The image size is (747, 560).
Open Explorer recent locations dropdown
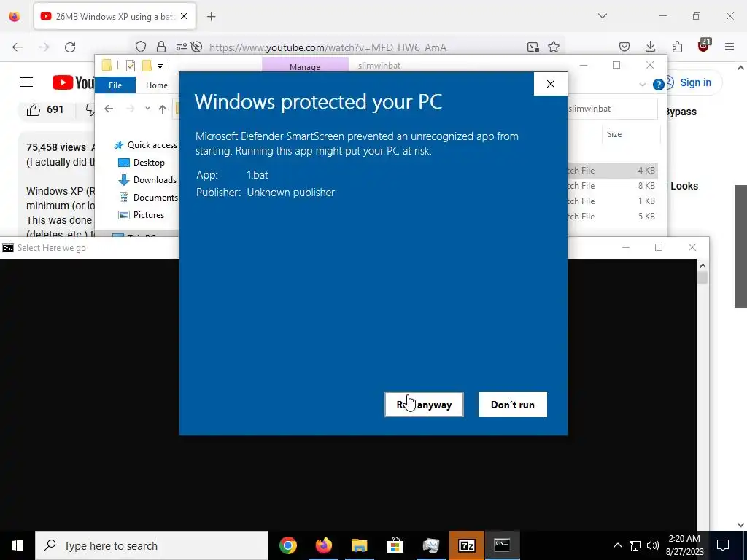click(x=147, y=109)
